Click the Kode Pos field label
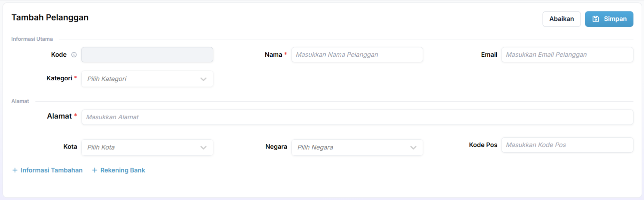Viewport: 644px width, 200px height. [483, 145]
